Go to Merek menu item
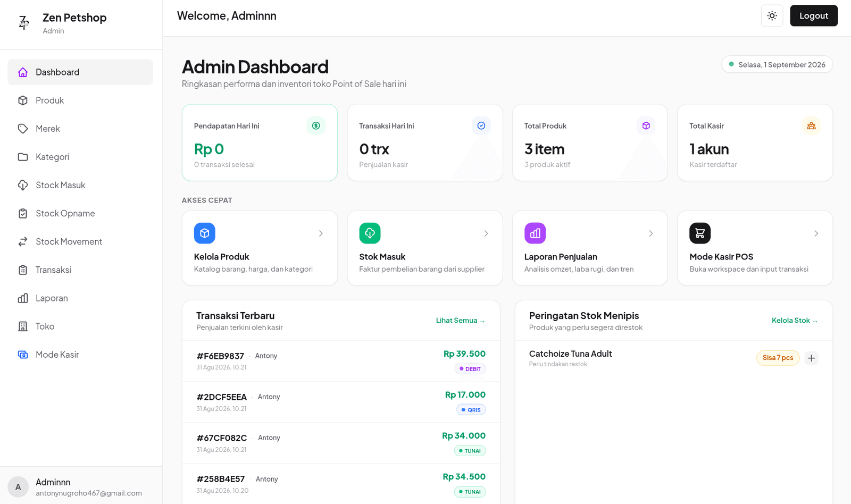The height and width of the screenshot is (504, 851). 80,129
